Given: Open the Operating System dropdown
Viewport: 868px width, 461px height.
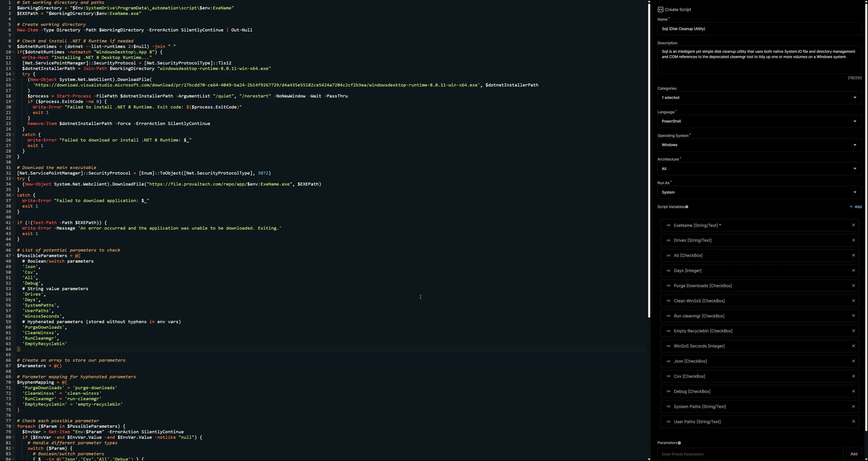Looking at the screenshot, I should click(x=759, y=145).
